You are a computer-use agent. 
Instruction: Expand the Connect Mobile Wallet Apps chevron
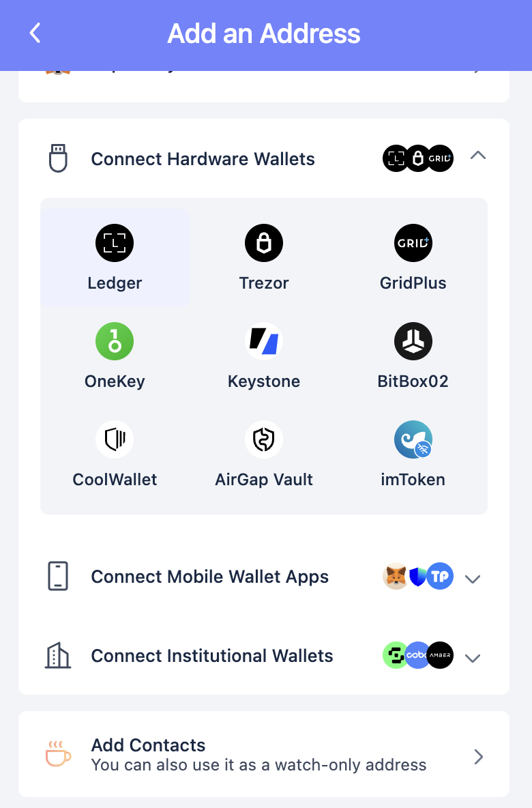pos(472,579)
